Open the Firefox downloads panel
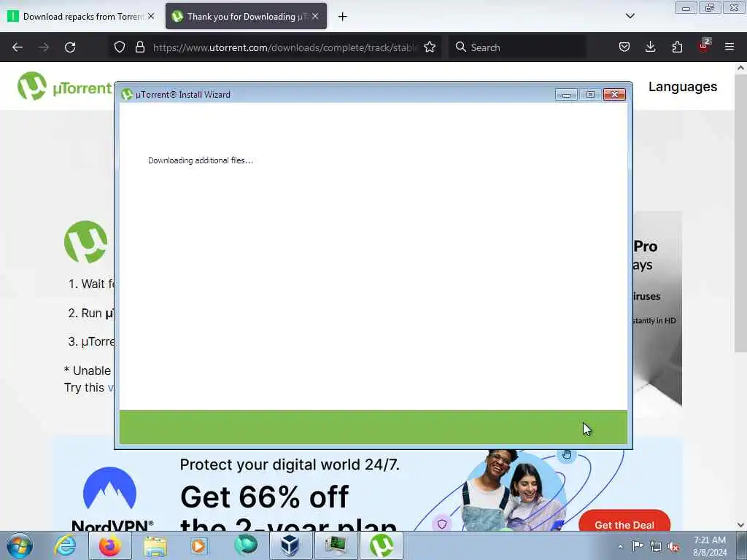 (x=650, y=47)
